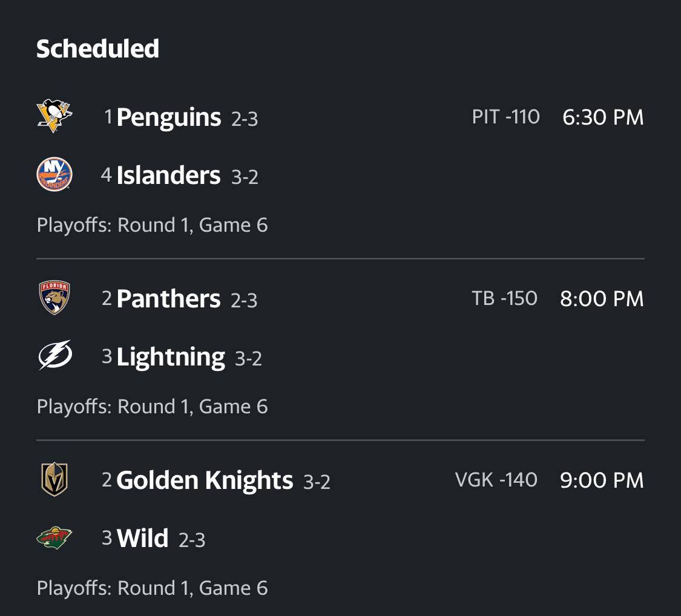
Task: Click the TB -150 betting odds
Action: pyautogui.click(x=505, y=298)
